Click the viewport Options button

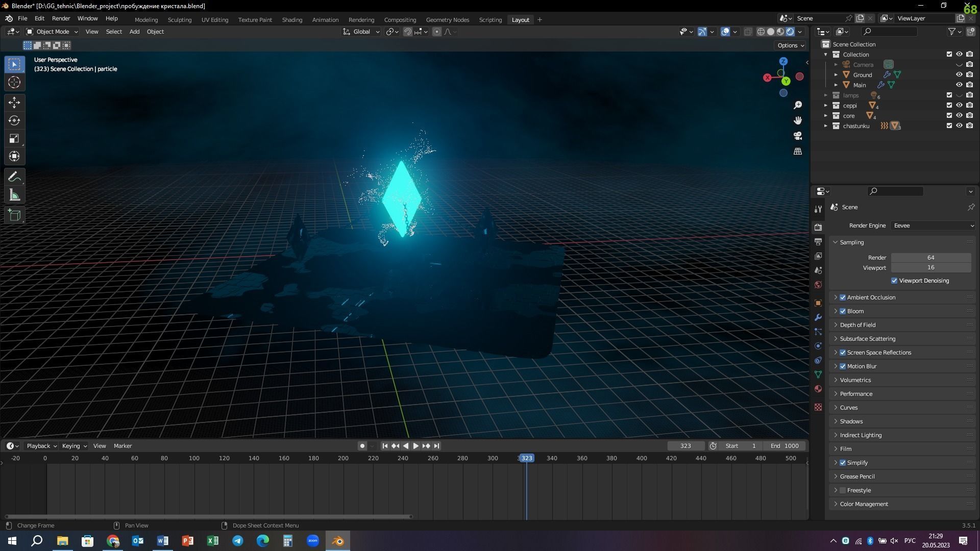[791, 45]
